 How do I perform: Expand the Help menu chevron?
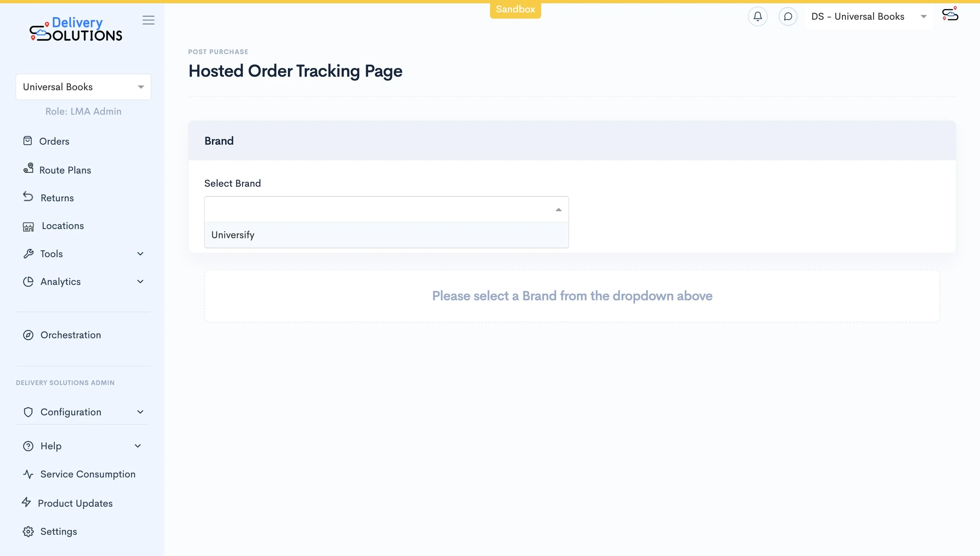click(138, 446)
